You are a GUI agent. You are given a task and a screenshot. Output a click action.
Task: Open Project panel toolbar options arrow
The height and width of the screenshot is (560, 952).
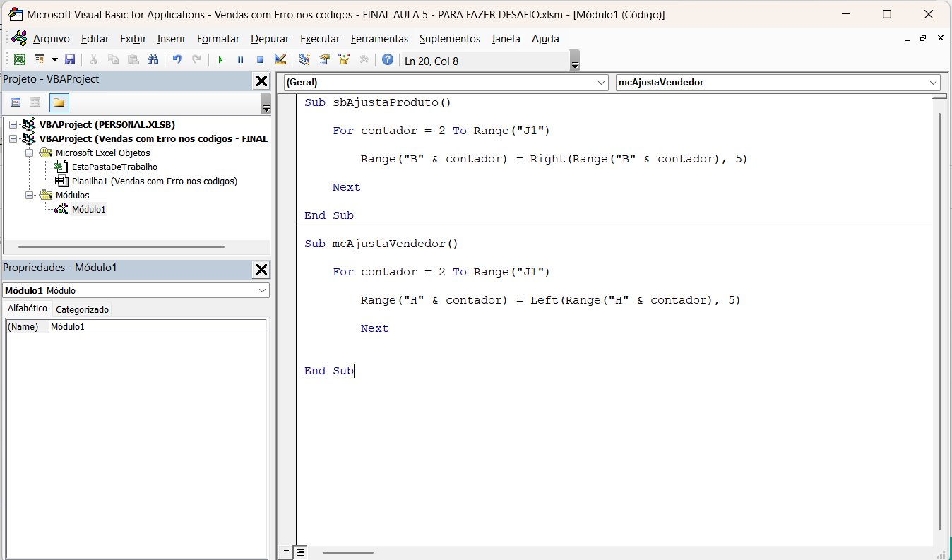[x=266, y=103]
